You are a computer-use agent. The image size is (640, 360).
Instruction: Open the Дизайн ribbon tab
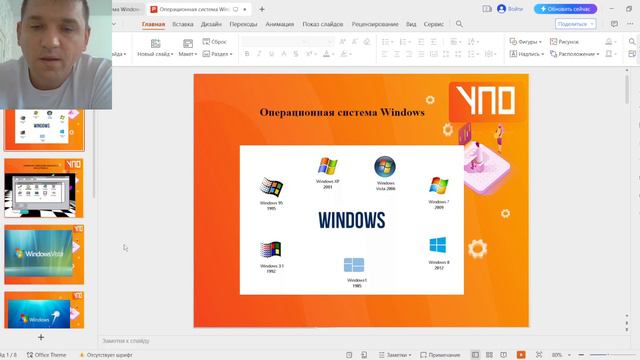point(211,24)
